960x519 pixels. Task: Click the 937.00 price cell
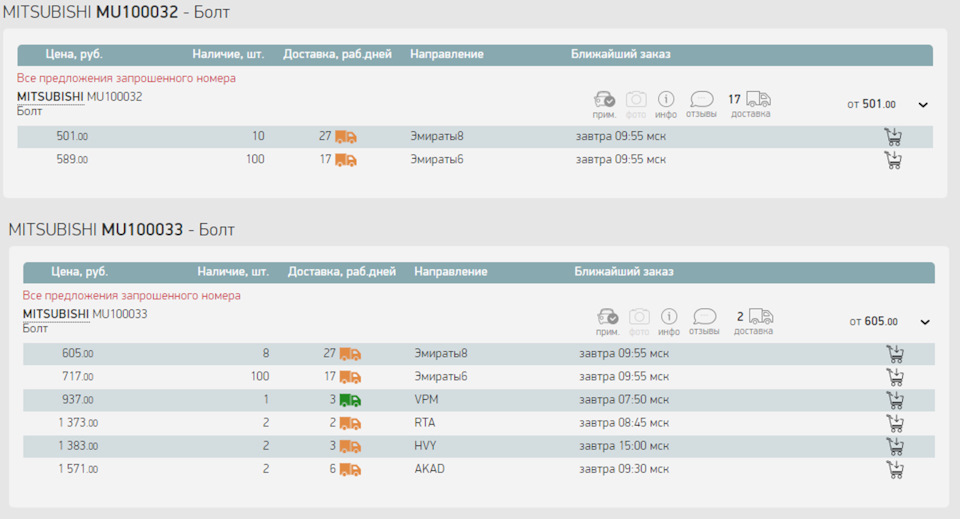(78, 400)
